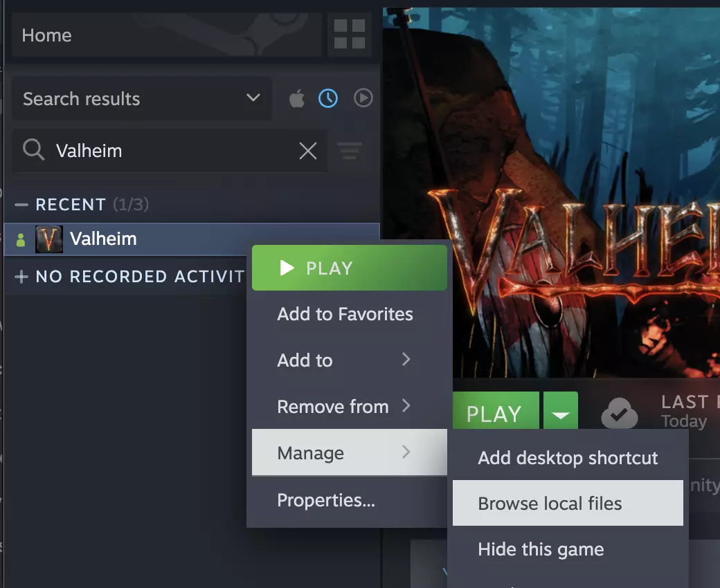720x588 pixels.
Task: Open the Add to submenu
Action: pos(350,360)
